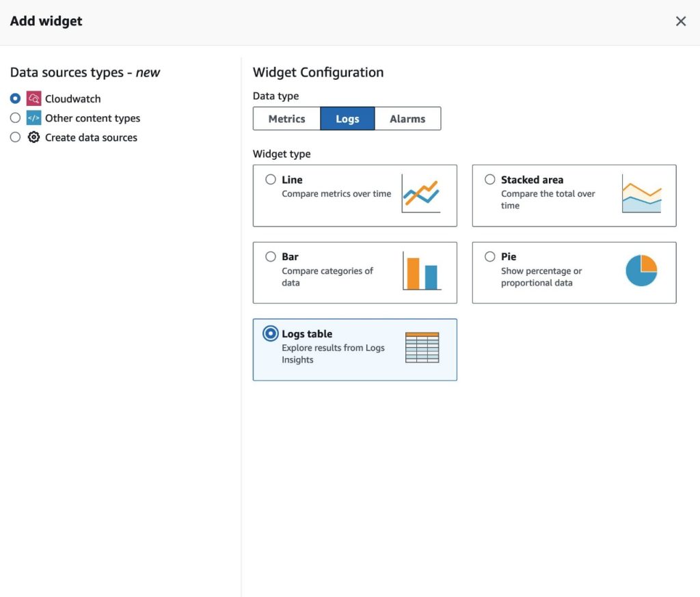Switch to the Alarms data type tab

pyautogui.click(x=407, y=119)
